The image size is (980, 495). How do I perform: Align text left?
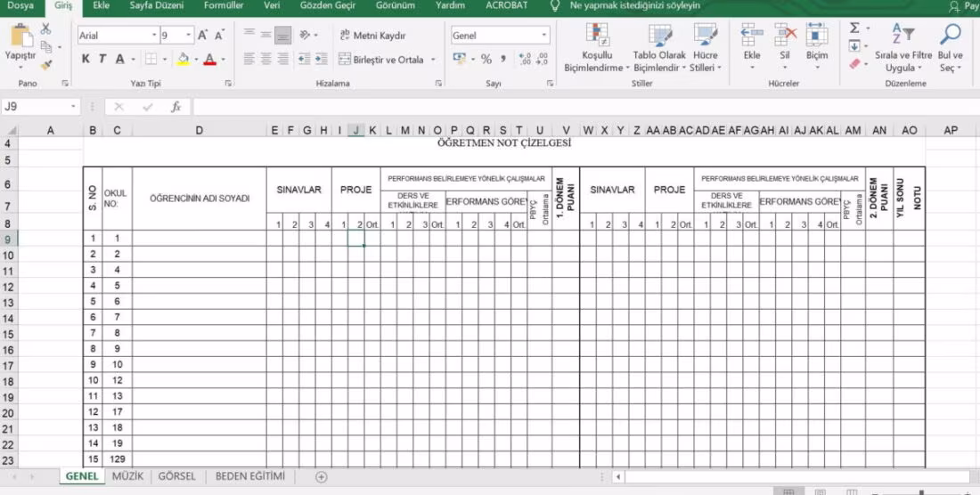click(x=249, y=60)
